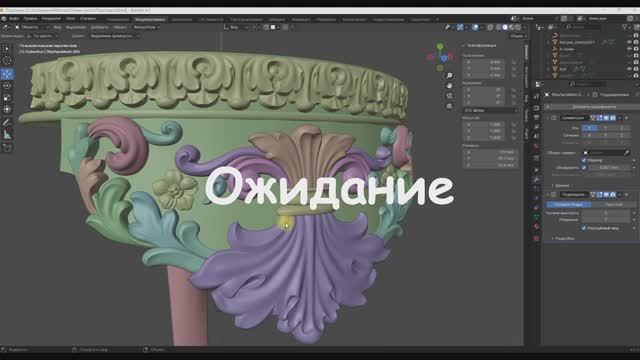The width and height of the screenshot is (640, 360).
Task: Open the Правка menu
Action: (30, 19)
